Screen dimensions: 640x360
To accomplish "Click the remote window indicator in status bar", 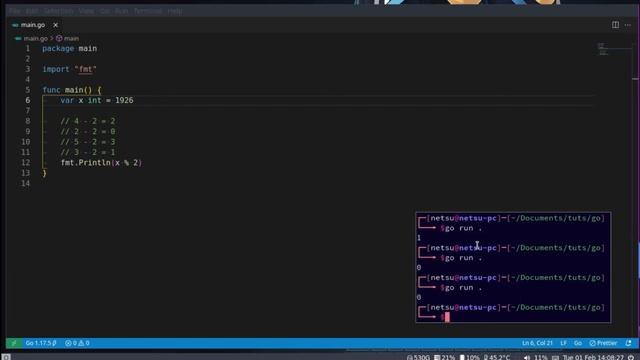I will [x=13, y=343].
